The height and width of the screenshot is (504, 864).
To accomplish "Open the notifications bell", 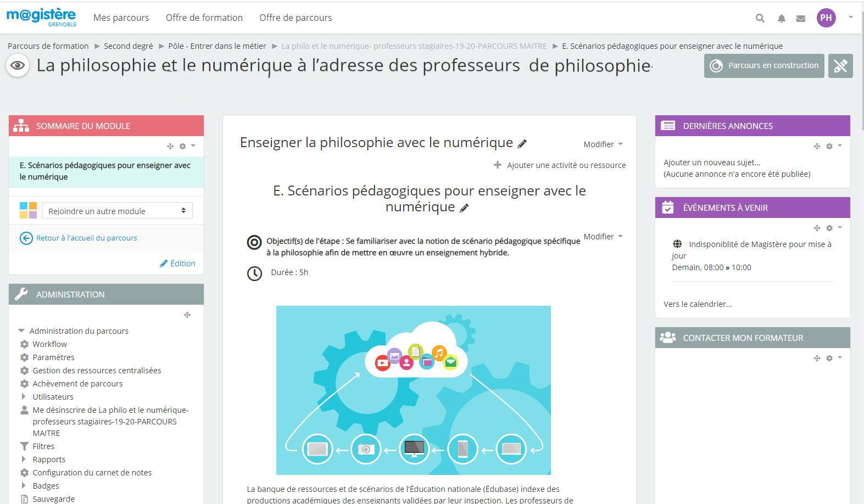I will (781, 18).
